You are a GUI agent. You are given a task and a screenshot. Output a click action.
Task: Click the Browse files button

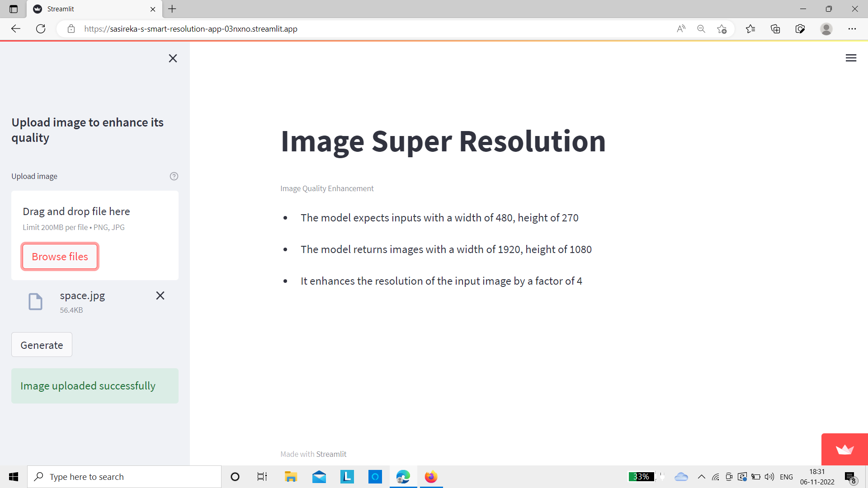(60, 257)
